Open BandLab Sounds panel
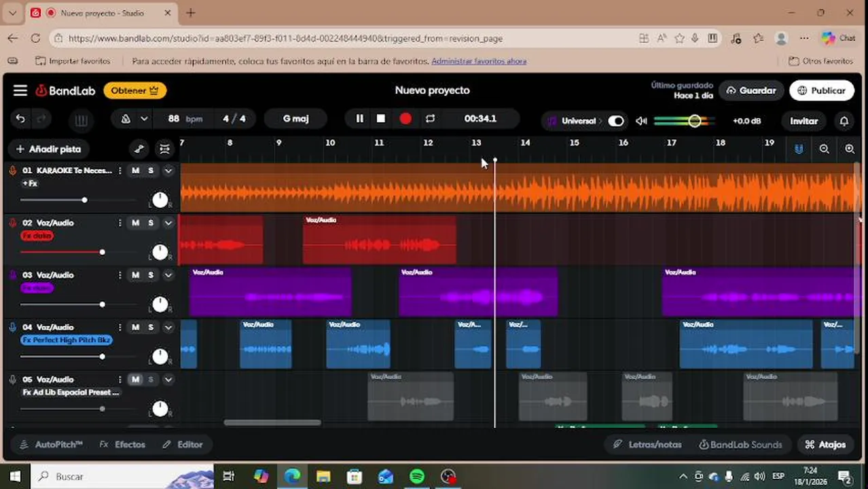This screenshot has width=868, height=489. 740,445
